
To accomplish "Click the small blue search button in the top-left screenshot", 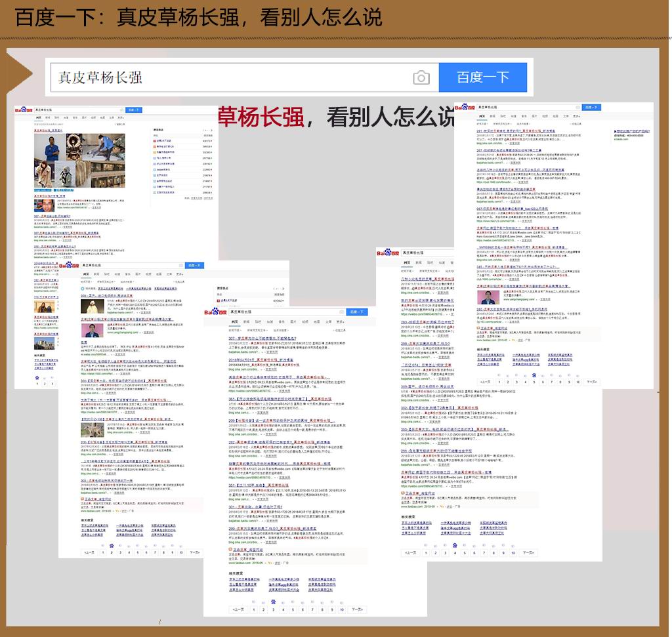I will click(x=133, y=110).
